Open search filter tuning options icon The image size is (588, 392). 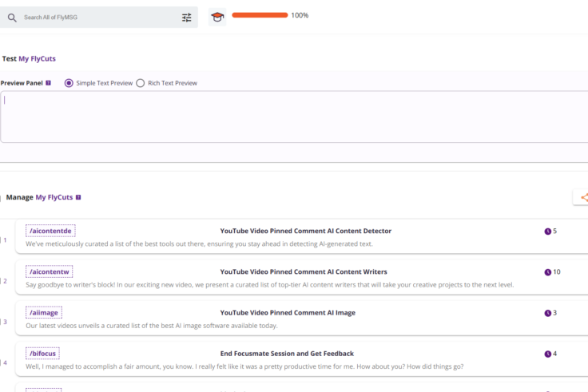[187, 17]
